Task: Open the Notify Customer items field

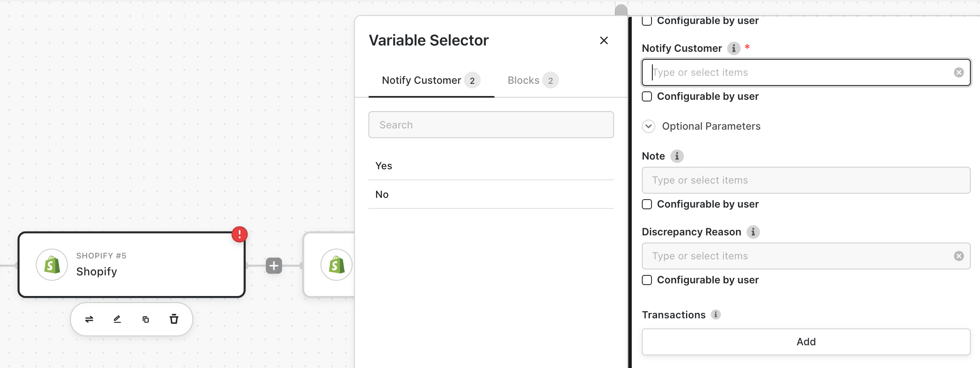Action: (x=799, y=72)
